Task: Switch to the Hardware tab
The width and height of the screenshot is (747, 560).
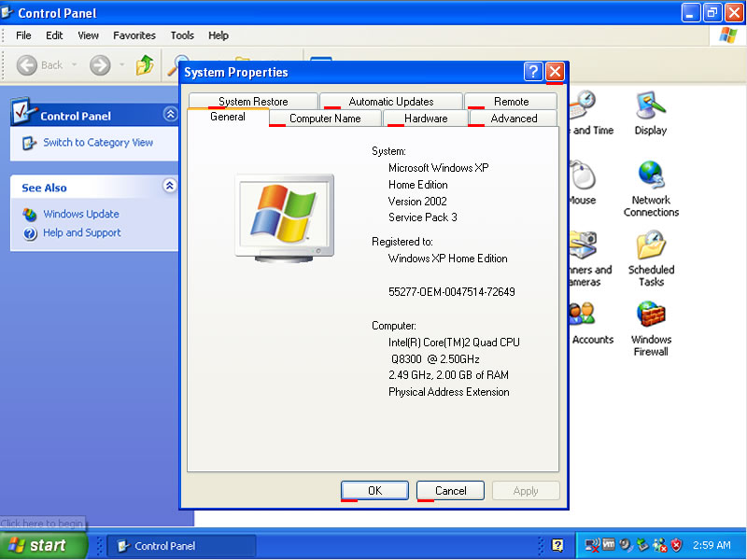Action: click(425, 119)
